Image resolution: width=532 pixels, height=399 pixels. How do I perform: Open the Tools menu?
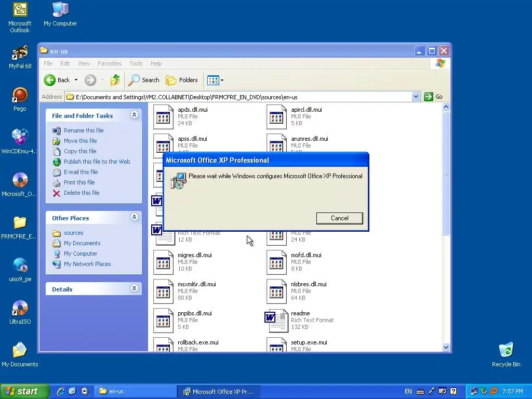136,63
